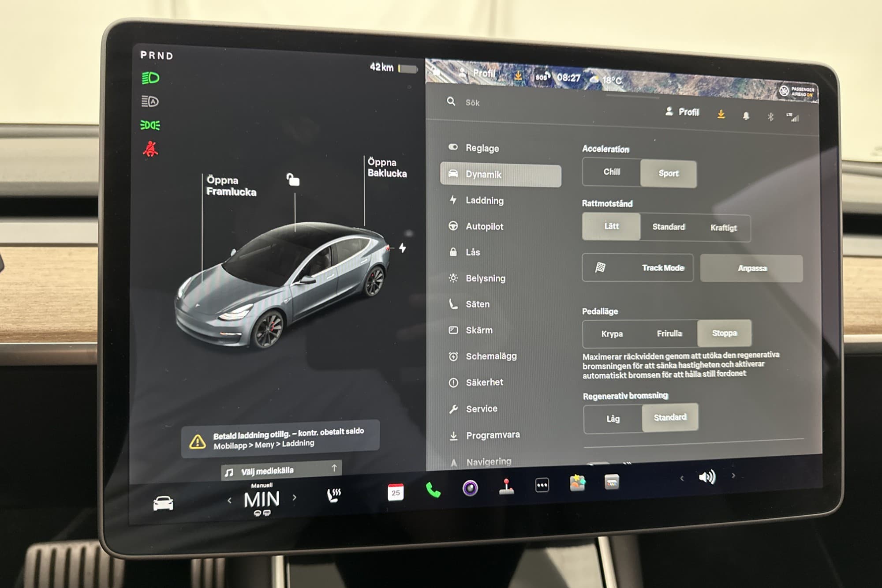Tap the paid charging warning banner

pyautogui.click(x=280, y=439)
